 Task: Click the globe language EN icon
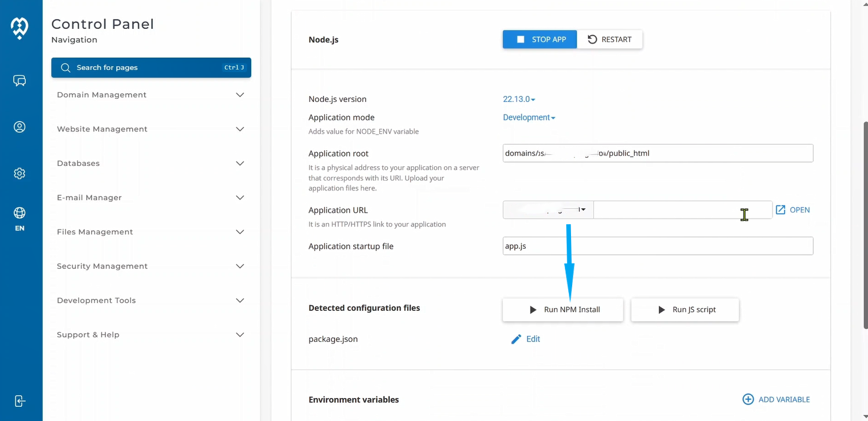(x=20, y=218)
